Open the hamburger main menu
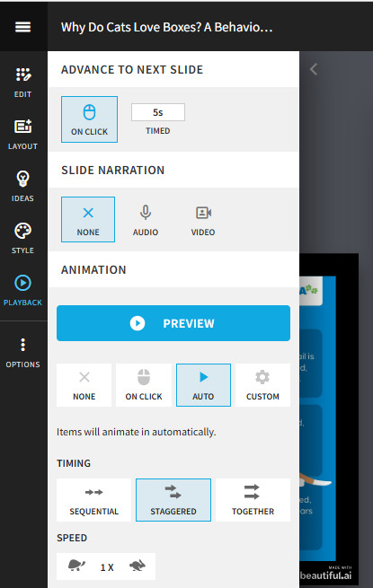Image resolution: width=373 pixels, height=588 pixels. click(x=22, y=27)
